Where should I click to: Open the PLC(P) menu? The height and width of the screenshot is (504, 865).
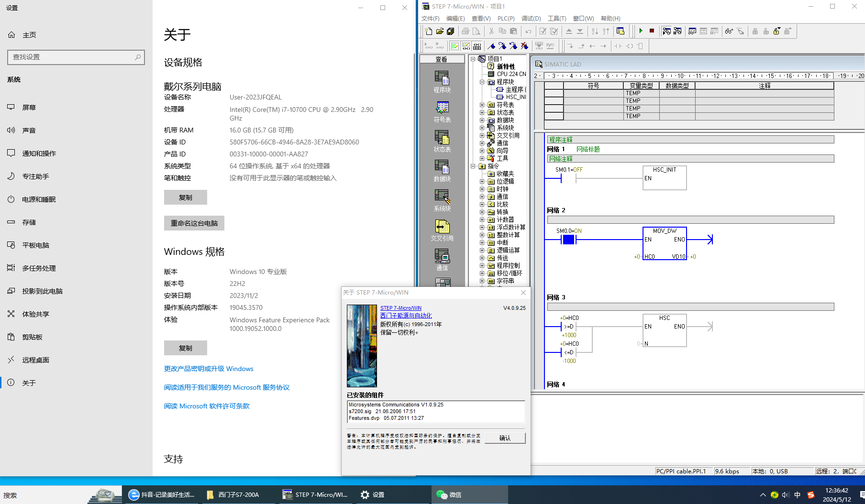[x=506, y=19]
